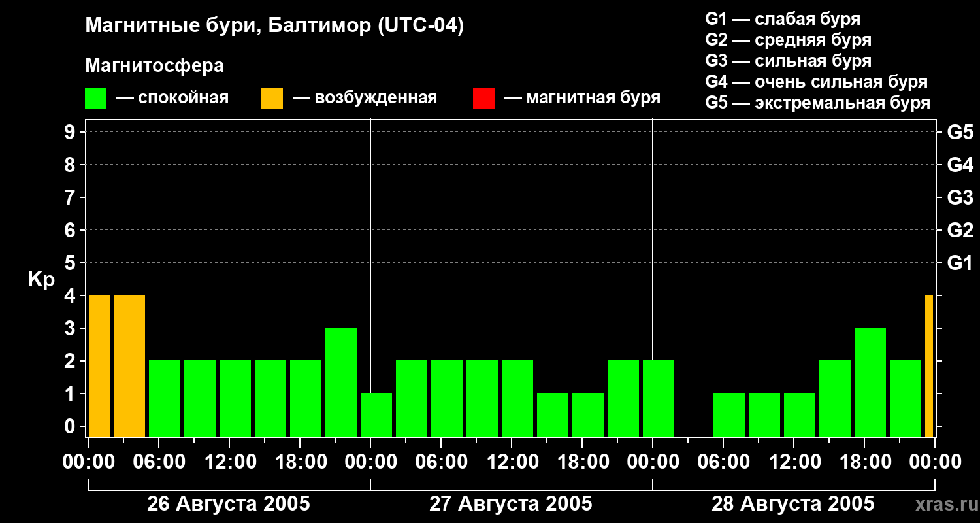Click the 'Магнитосфера' heading
980x523 pixels.
[x=154, y=66]
